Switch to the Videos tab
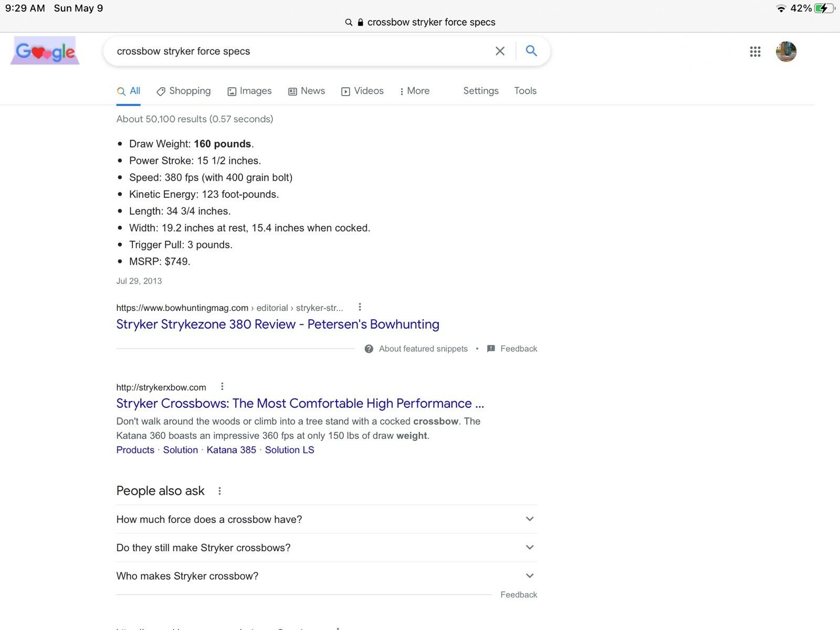840x630 pixels. coord(362,91)
